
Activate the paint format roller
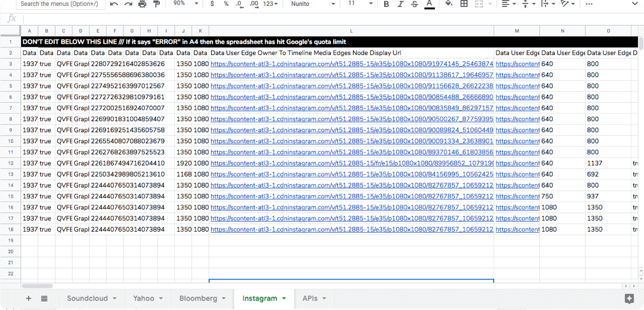point(156,4)
